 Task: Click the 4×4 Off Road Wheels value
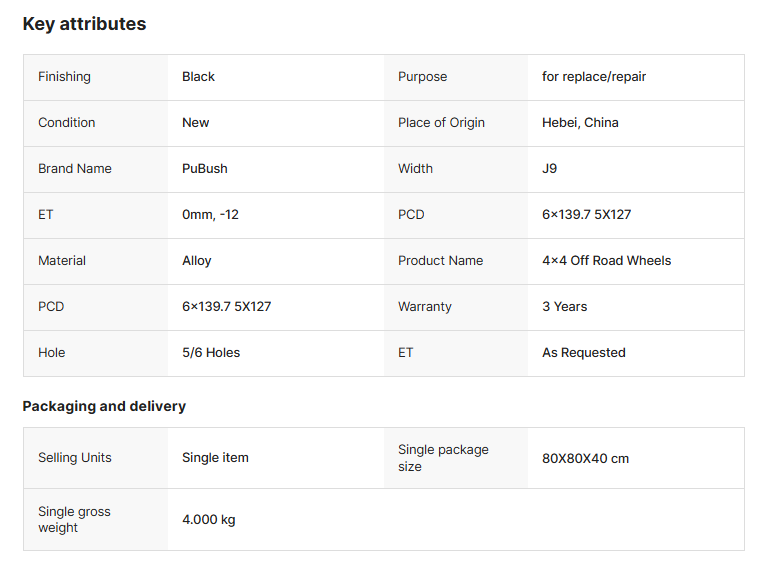coord(606,261)
